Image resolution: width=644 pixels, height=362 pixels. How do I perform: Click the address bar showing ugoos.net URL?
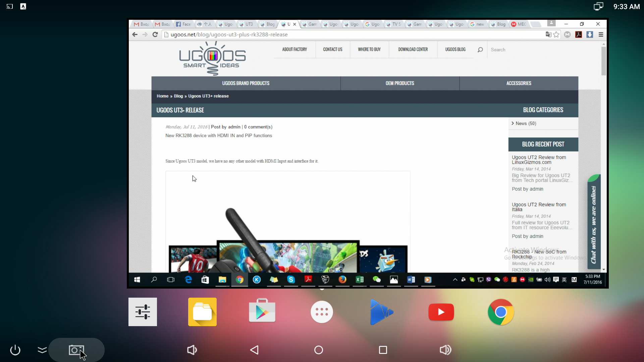(x=352, y=35)
